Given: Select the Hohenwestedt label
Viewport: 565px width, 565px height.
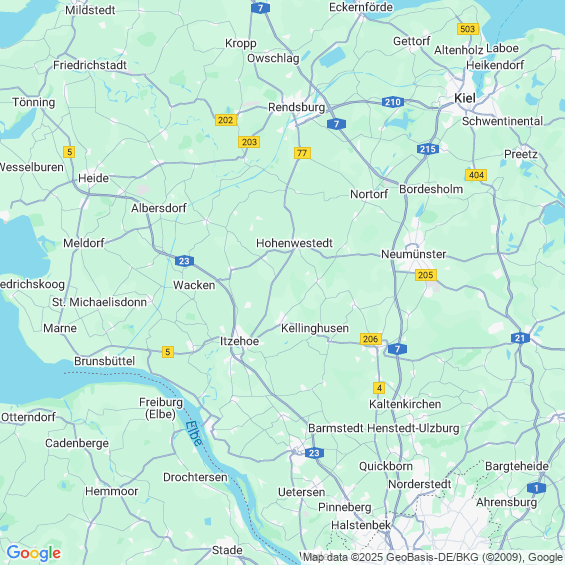Looking at the screenshot, I should coord(294,243).
